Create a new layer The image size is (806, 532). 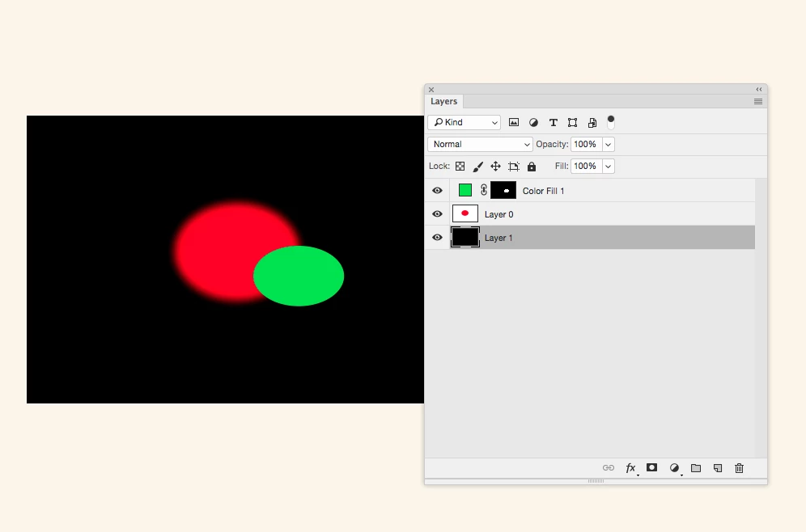pyautogui.click(x=718, y=468)
